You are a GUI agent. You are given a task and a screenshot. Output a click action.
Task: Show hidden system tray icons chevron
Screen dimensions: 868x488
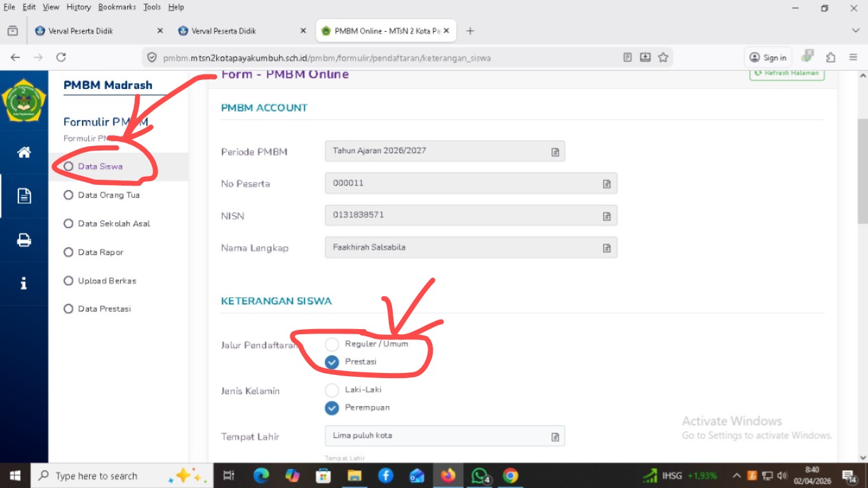click(x=736, y=475)
